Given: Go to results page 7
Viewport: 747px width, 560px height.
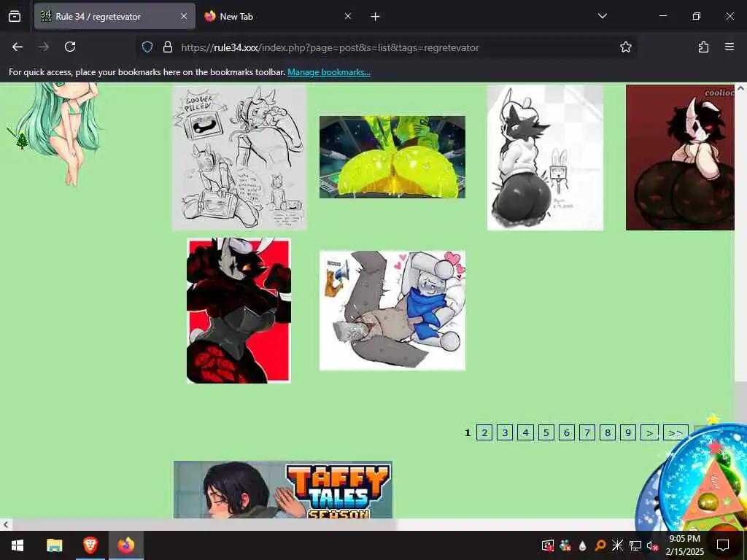Looking at the screenshot, I should (x=587, y=432).
